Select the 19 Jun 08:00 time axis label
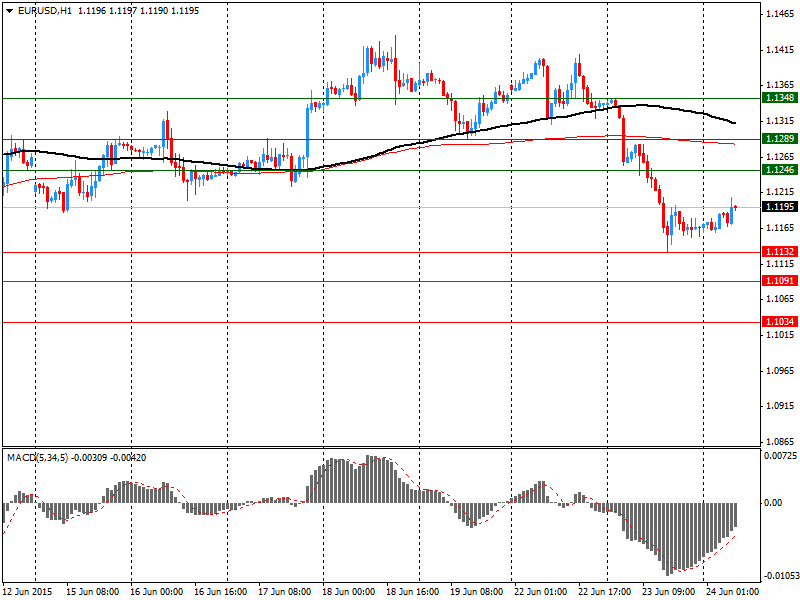The image size is (800, 600). [477, 592]
